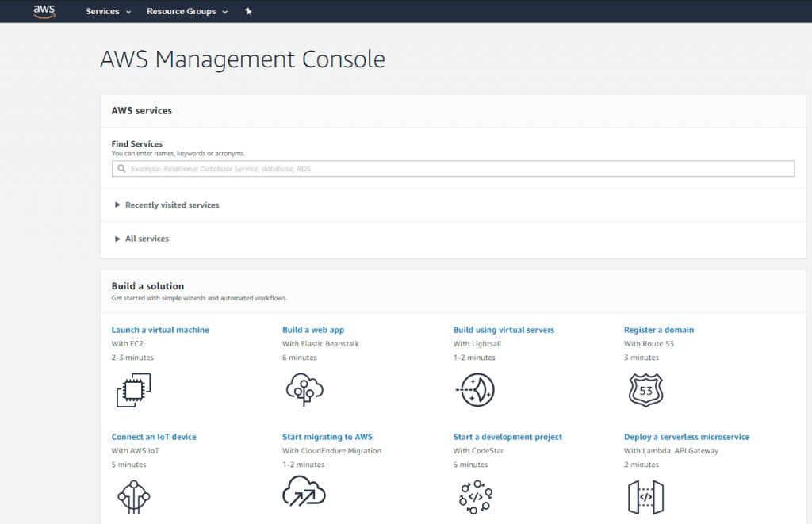Click the '2 minutes' text under Lambda
The height and width of the screenshot is (524, 812).
coord(641,465)
